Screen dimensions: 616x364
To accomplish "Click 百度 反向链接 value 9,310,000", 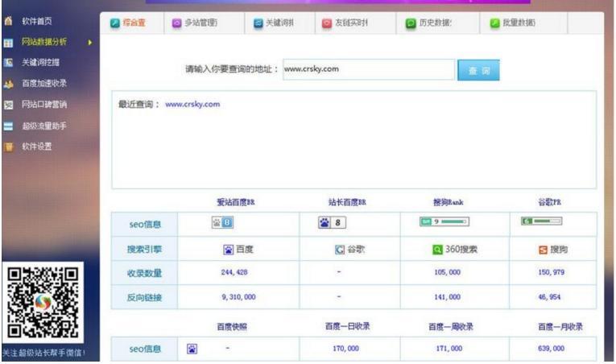I will point(238,297).
